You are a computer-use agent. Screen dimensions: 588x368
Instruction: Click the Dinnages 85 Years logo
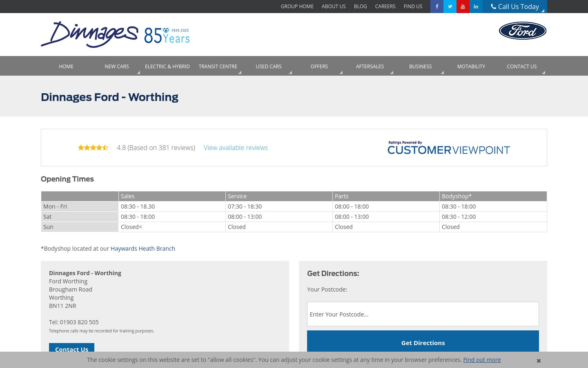[x=115, y=34]
